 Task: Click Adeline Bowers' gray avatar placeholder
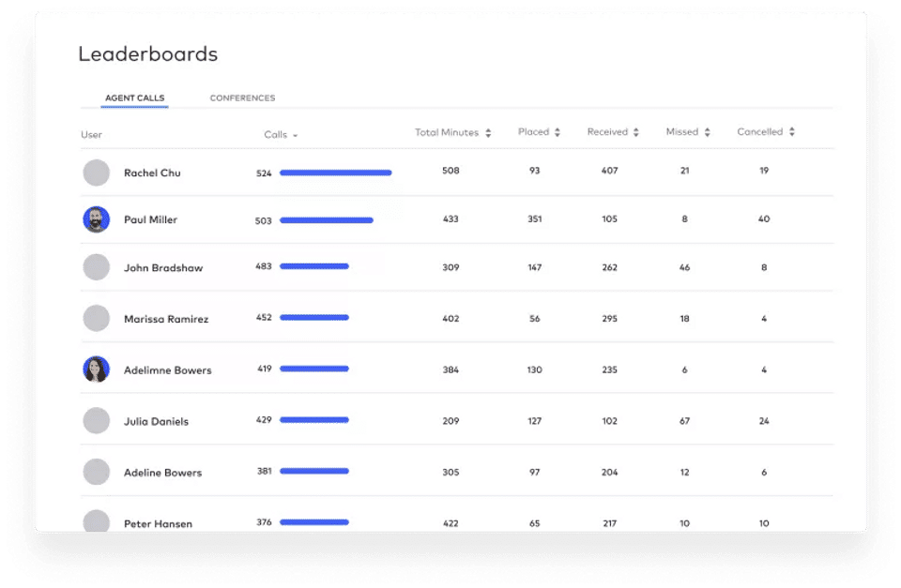click(x=97, y=472)
